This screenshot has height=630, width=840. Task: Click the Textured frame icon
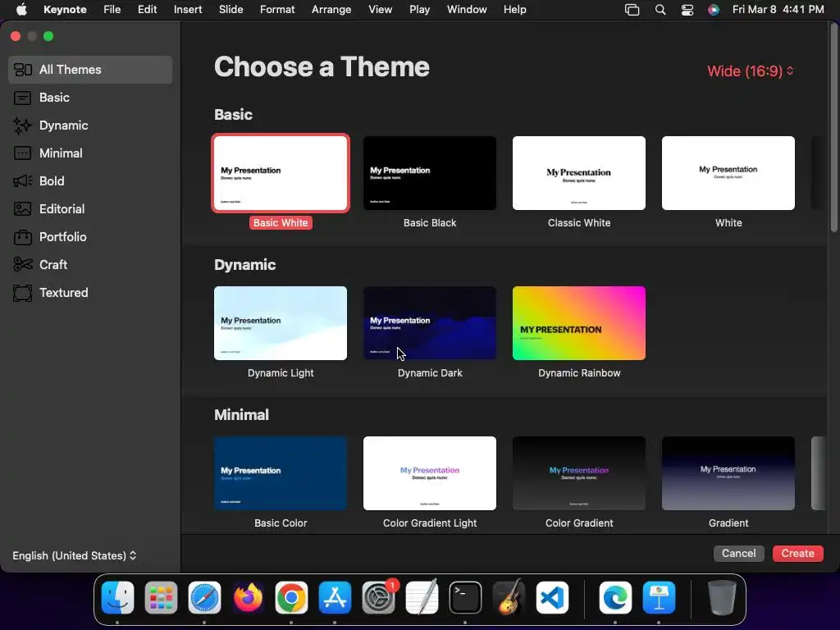pos(22,293)
